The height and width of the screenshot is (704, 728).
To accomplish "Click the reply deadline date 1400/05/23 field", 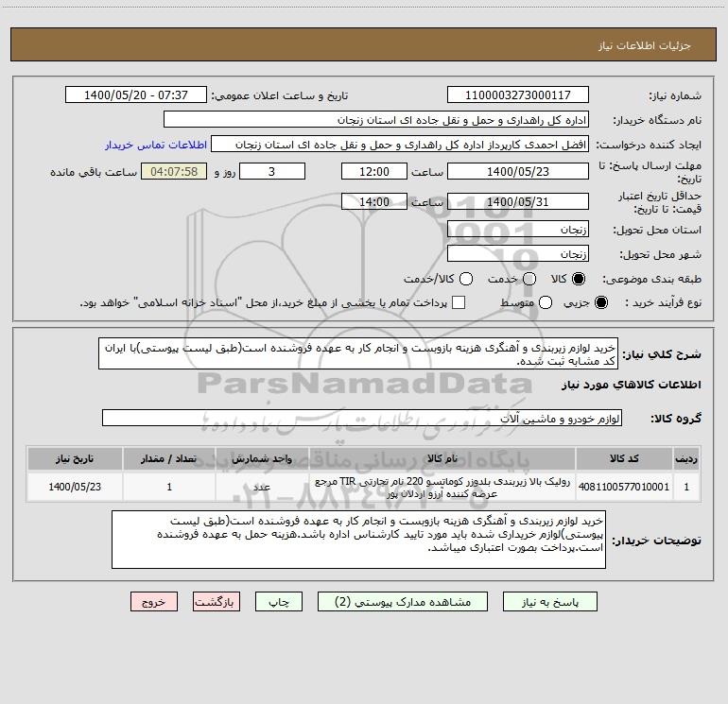I will [518, 172].
